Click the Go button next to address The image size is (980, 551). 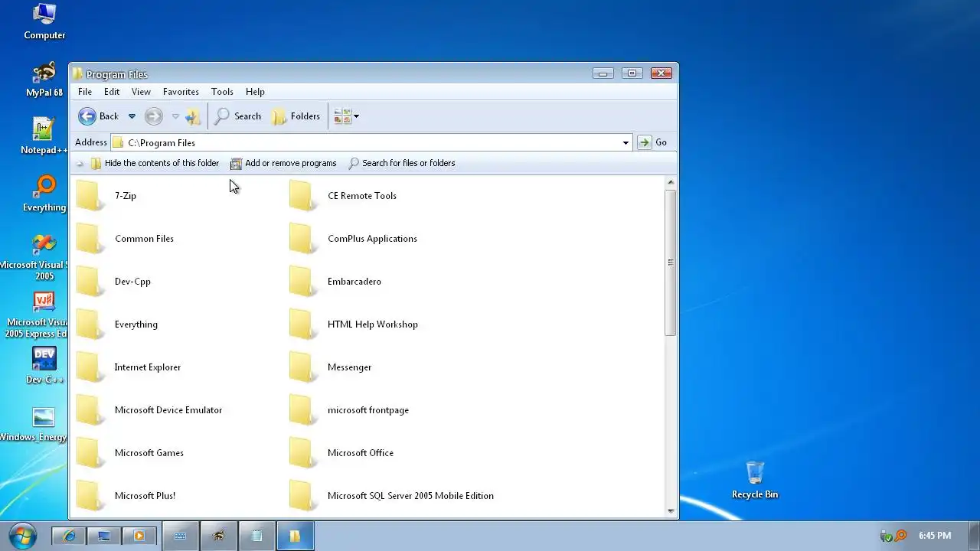(x=652, y=142)
